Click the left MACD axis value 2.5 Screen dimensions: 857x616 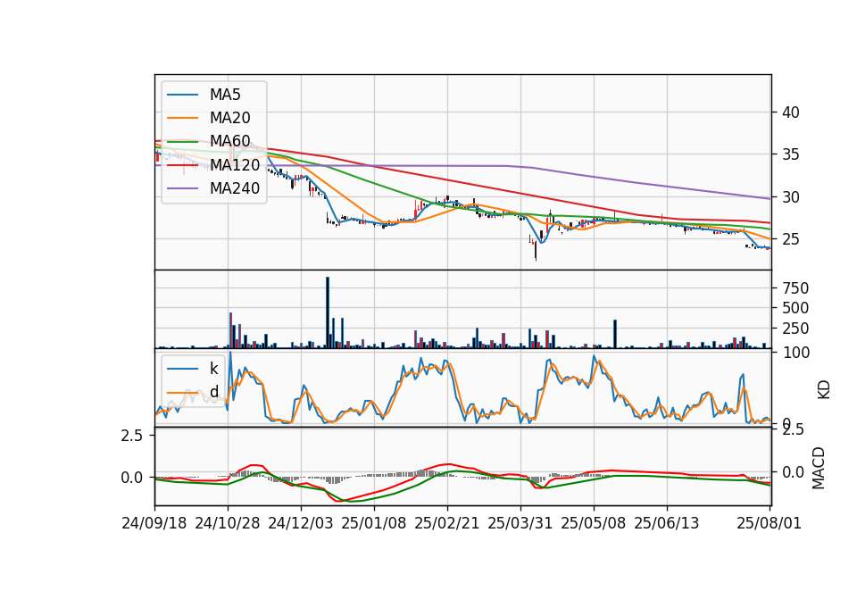[132, 436]
